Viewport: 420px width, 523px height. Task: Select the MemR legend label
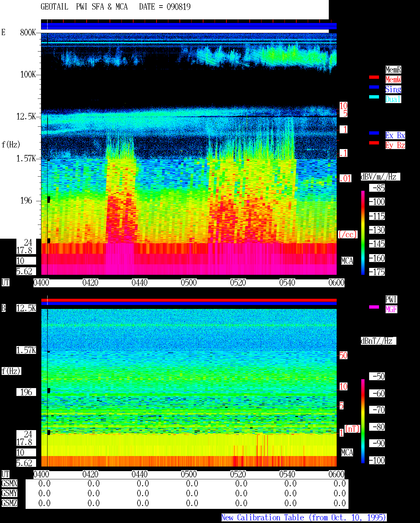[393, 70]
